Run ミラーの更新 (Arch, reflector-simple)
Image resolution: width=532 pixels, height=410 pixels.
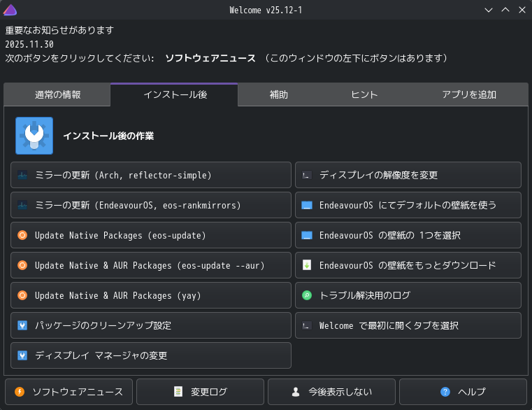pyautogui.click(x=151, y=176)
